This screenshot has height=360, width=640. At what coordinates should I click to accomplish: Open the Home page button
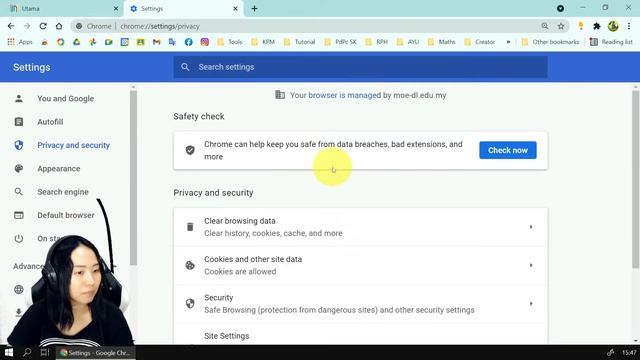59,26
